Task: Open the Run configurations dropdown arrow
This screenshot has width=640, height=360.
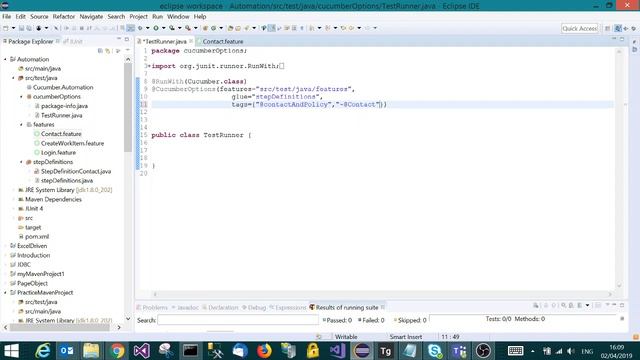Action: 163,28
